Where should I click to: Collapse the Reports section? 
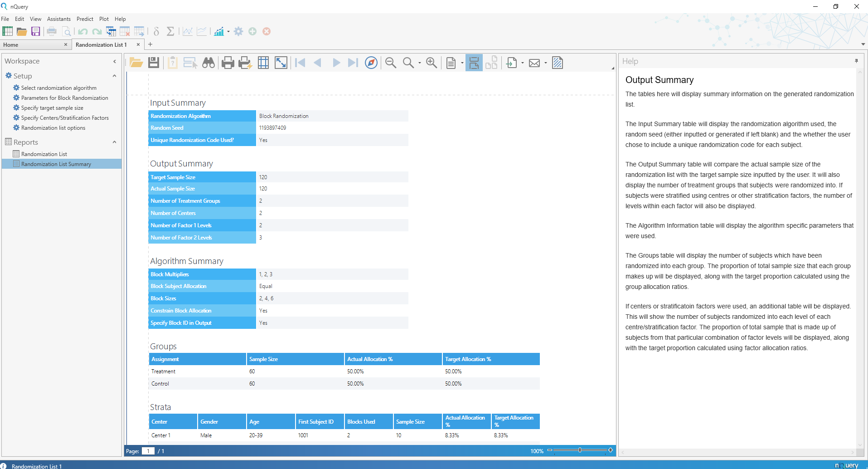click(114, 142)
